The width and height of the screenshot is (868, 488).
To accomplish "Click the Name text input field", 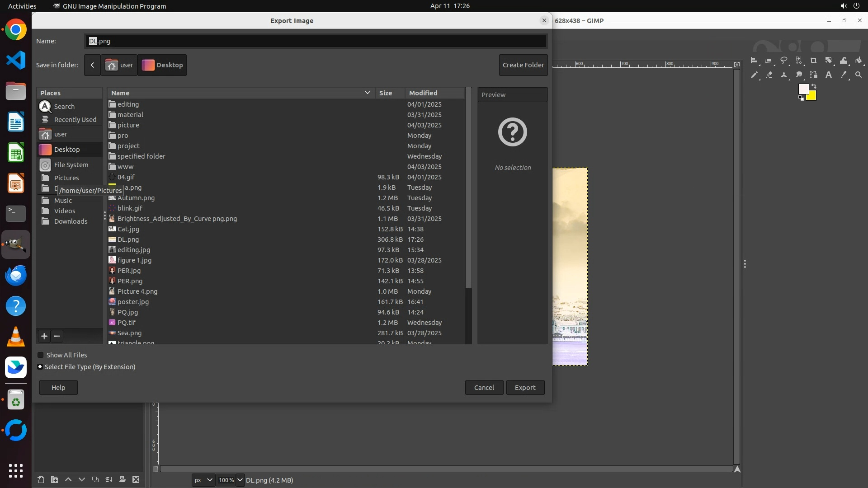I will click(x=316, y=41).
